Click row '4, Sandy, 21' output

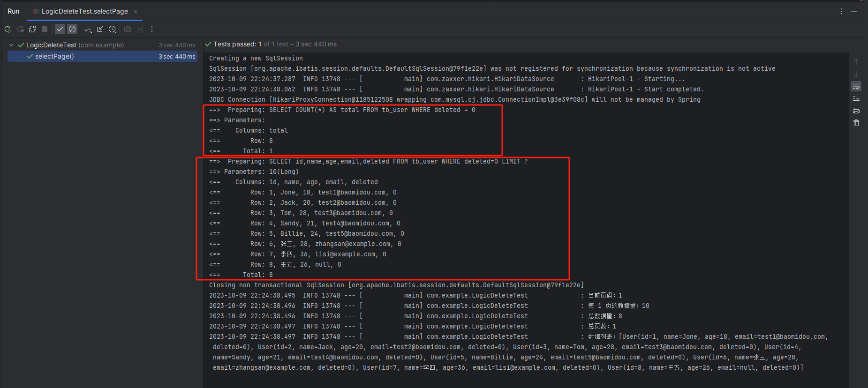(x=305, y=223)
